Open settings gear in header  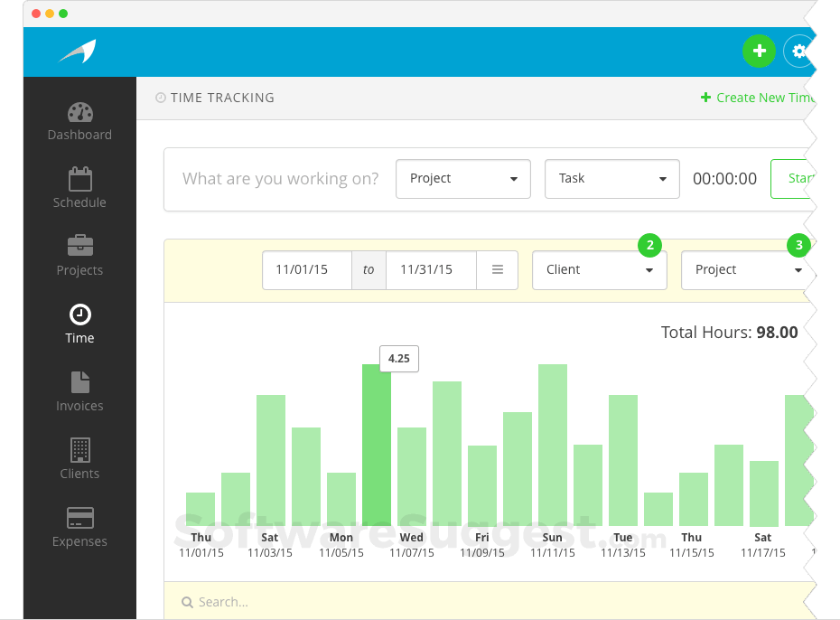click(x=798, y=52)
